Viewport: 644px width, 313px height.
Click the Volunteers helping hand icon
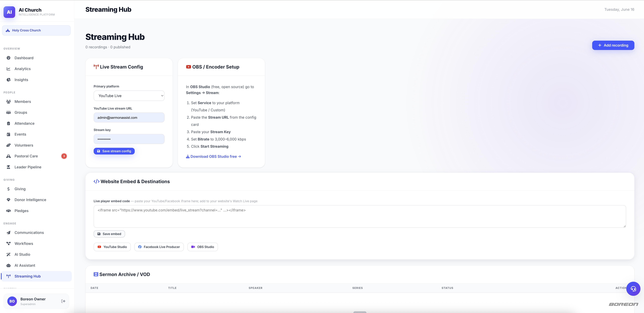[8, 145]
